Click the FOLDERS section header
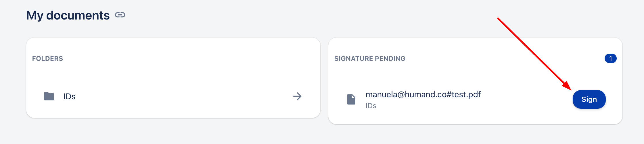The width and height of the screenshot is (644, 144). coord(47,59)
